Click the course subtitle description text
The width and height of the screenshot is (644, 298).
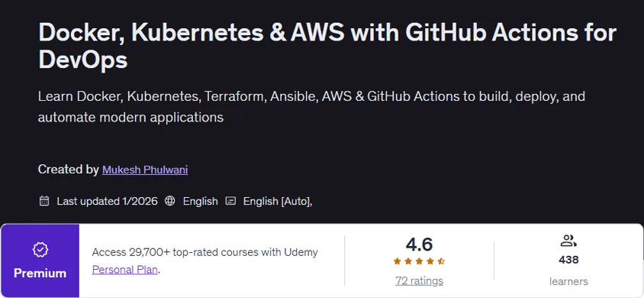[x=311, y=107]
